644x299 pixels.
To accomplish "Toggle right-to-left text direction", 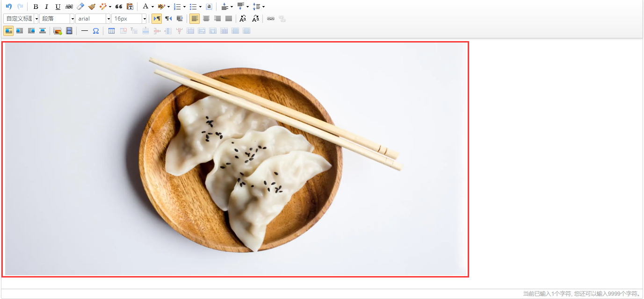I will coord(168,19).
